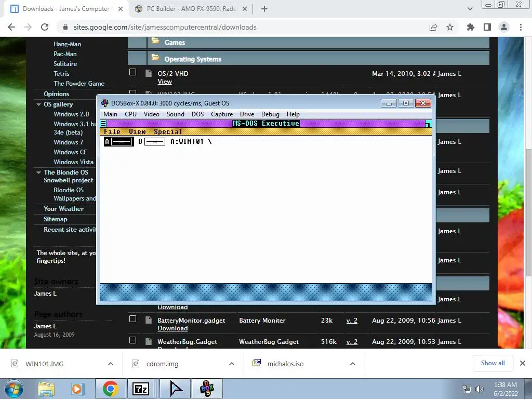Open the MS-DOS Executive File menu
The width and height of the screenshot is (532, 399).
click(112, 131)
